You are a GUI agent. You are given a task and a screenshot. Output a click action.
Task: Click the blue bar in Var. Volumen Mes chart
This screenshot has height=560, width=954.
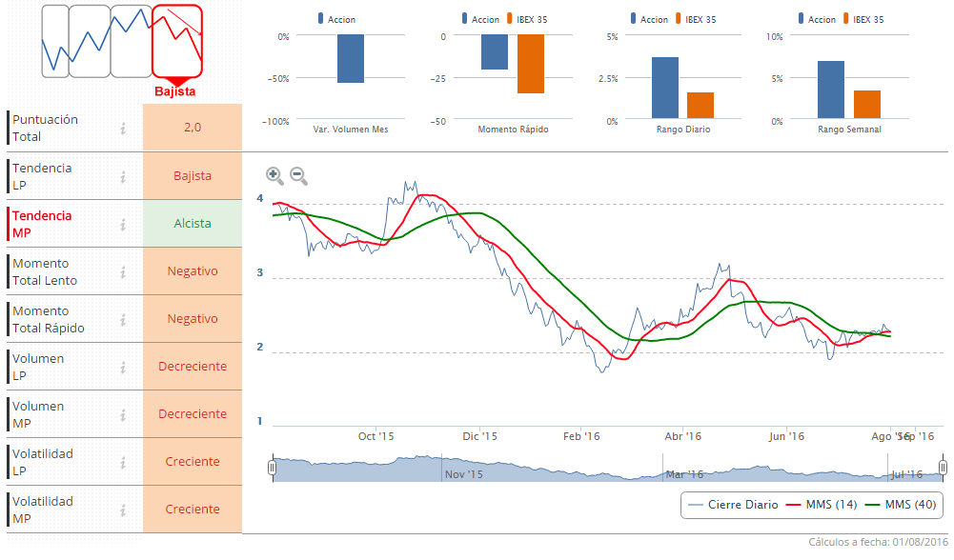click(x=351, y=58)
